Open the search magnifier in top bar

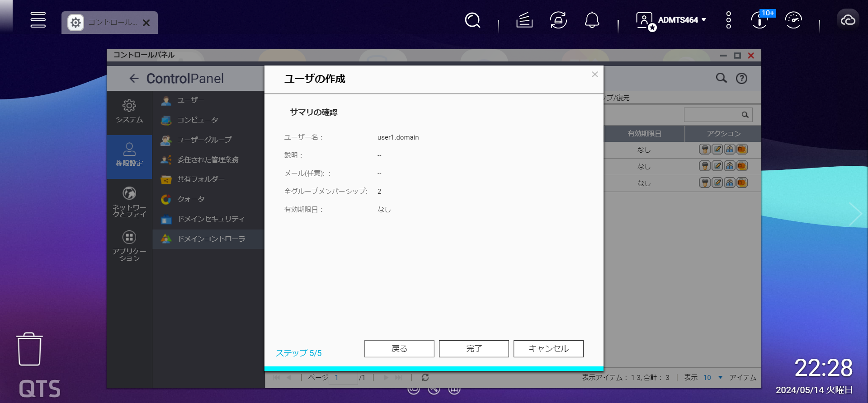pyautogui.click(x=472, y=20)
